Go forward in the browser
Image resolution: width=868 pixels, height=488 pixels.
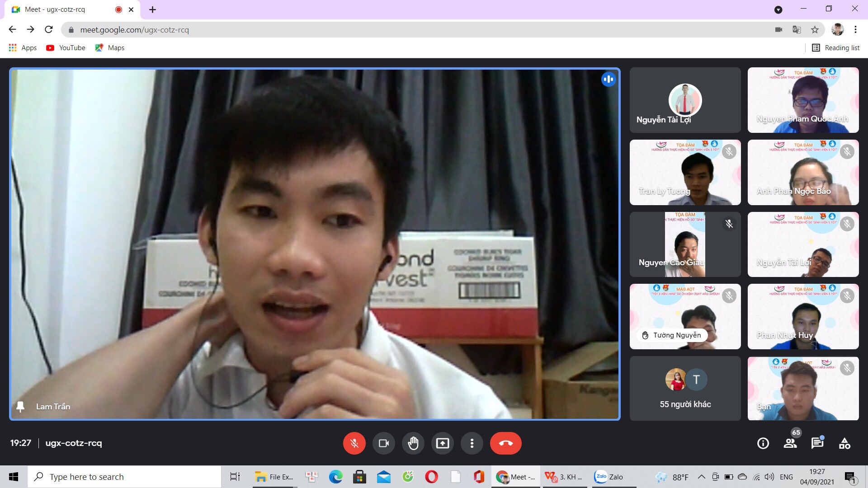click(x=30, y=29)
